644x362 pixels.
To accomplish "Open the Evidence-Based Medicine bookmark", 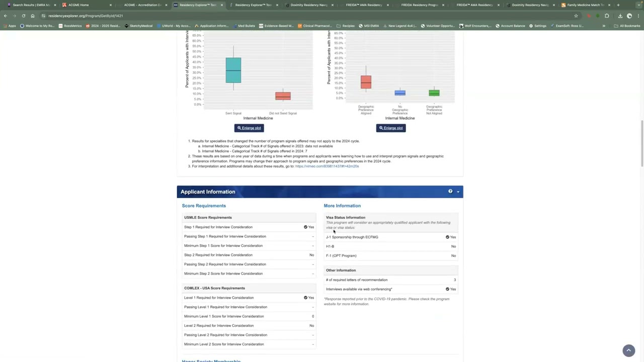I will 276,26.
